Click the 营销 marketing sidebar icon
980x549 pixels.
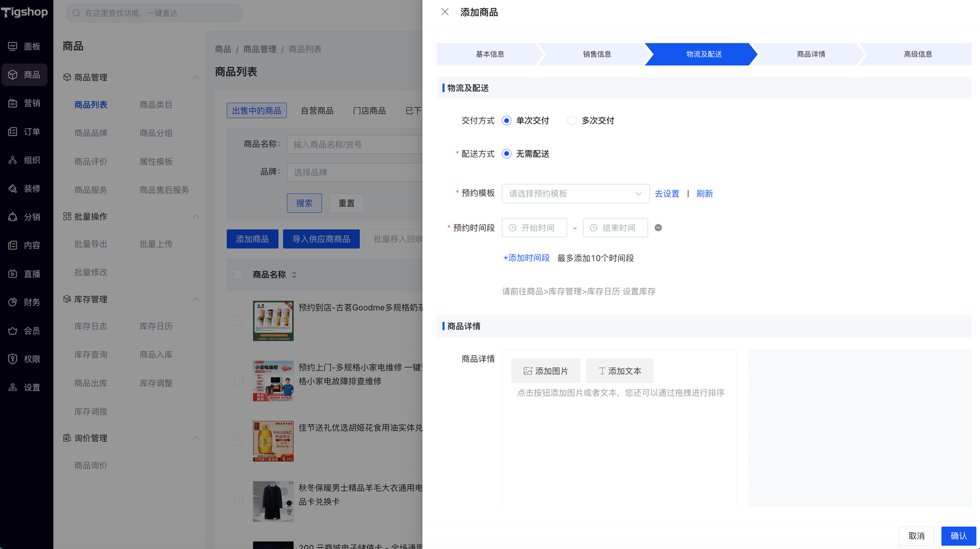[13, 103]
